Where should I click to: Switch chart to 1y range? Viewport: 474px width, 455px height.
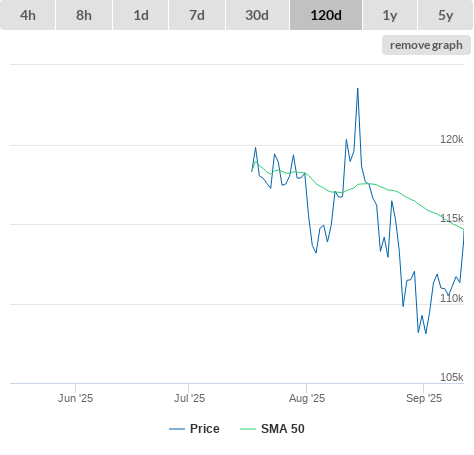click(390, 15)
